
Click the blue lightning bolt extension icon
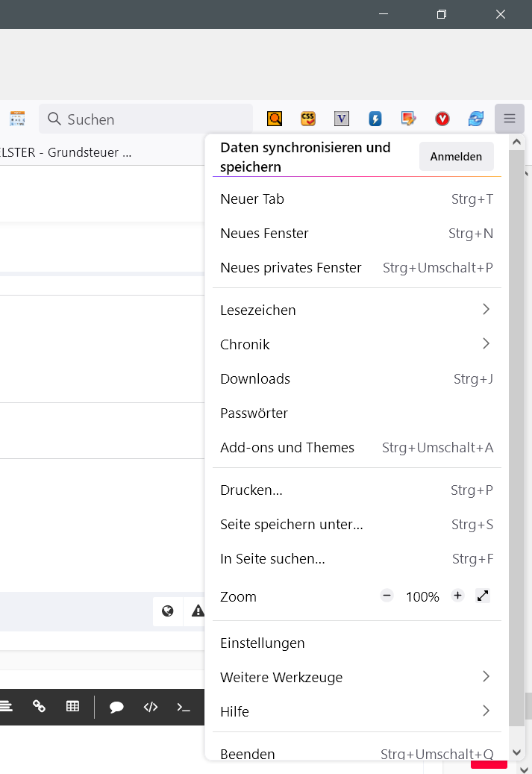(x=375, y=119)
